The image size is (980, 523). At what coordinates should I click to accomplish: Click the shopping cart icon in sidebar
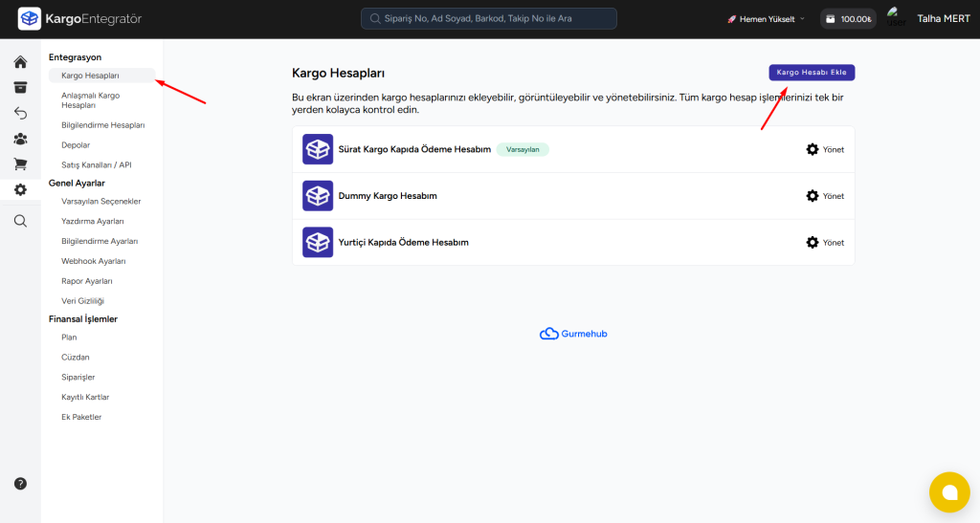[x=20, y=164]
